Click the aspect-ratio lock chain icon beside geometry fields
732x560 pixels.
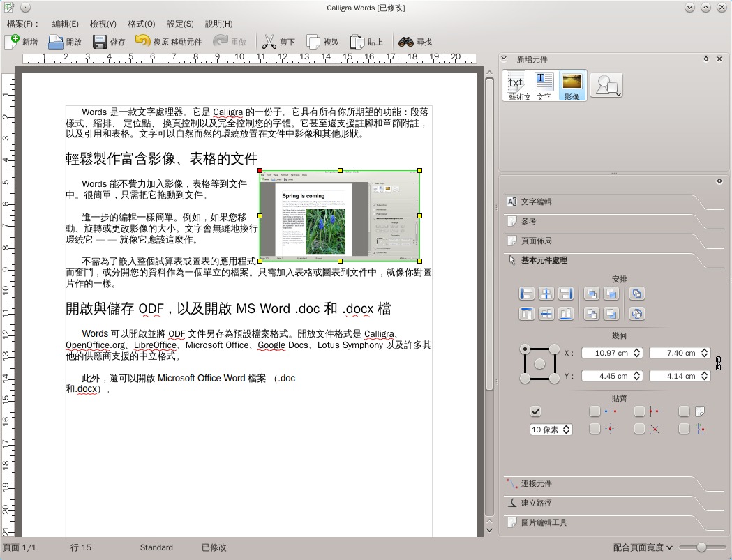(718, 363)
